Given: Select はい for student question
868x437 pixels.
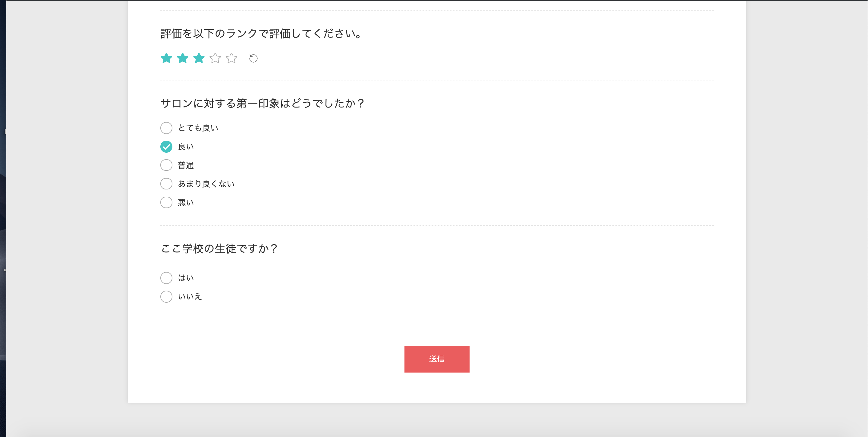Looking at the screenshot, I should pos(166,278).
